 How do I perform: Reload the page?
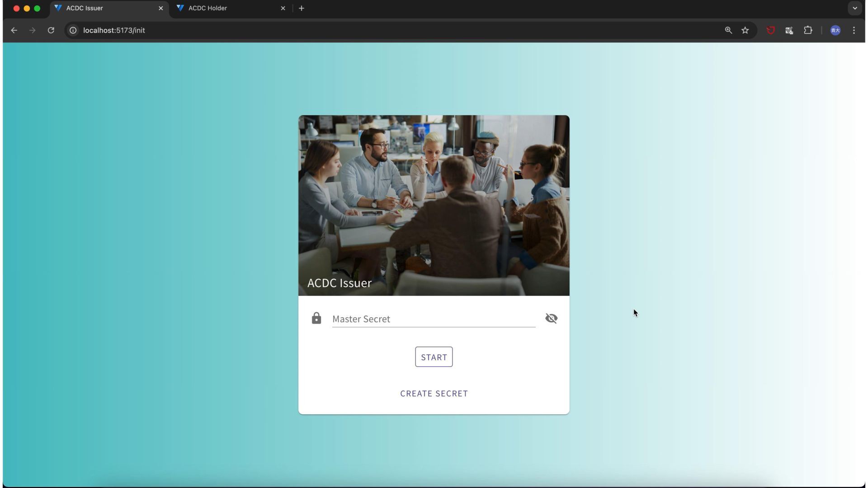pyautogui.click(x=51, y=30)
